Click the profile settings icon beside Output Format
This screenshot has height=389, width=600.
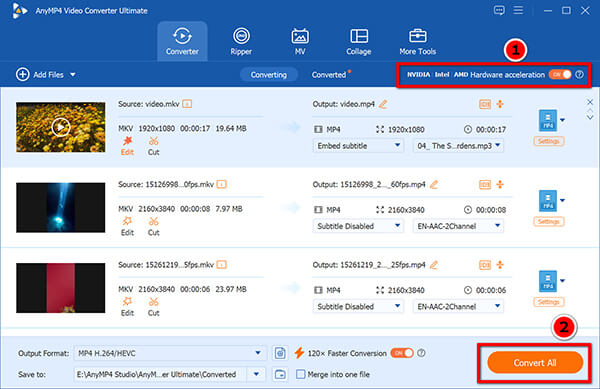pos(280,353)
